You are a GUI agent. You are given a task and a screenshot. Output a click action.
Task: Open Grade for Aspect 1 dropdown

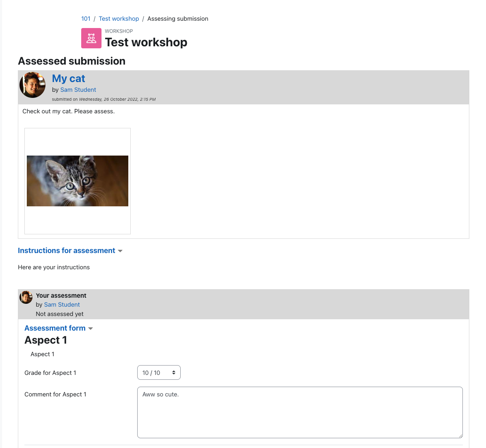159,373
